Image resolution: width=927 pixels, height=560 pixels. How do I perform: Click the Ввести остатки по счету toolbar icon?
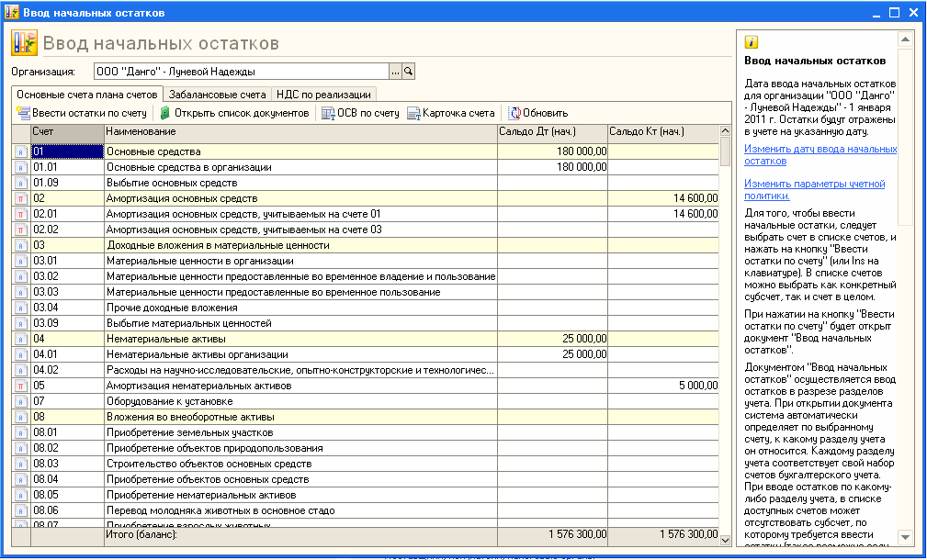point(23,114)
